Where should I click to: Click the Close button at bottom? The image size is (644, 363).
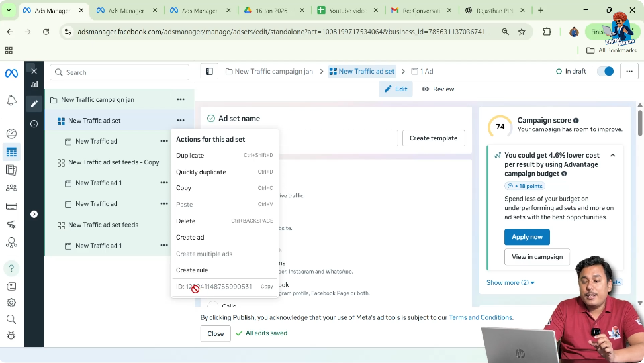pyautogui.click(x=215, y=333)
